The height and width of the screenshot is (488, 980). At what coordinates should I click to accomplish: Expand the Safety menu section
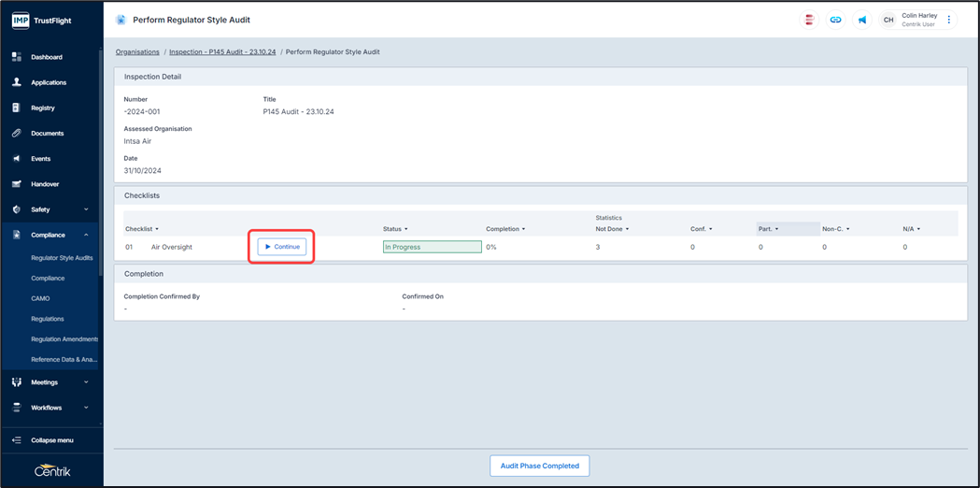(x=86, y=209)
